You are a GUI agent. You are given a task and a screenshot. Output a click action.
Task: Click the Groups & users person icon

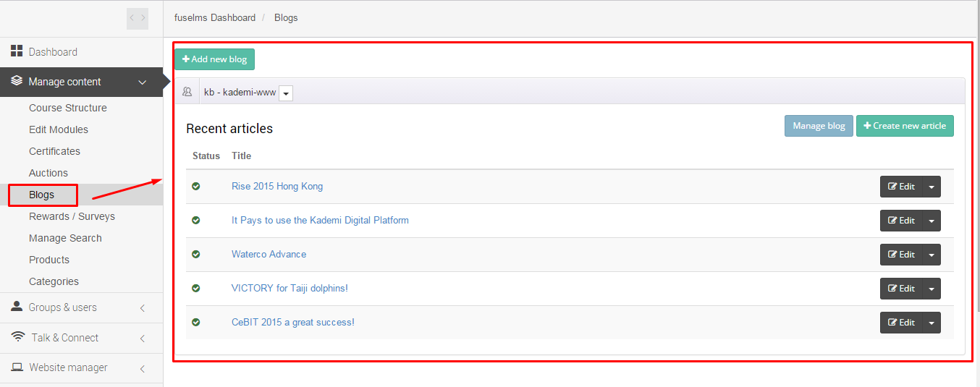point(17,307)
